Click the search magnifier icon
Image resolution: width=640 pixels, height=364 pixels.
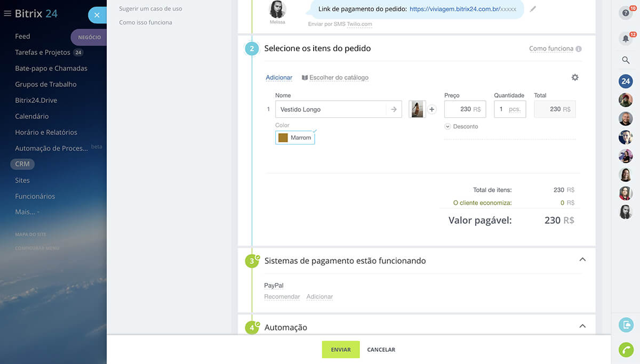(x=626, y=60)
